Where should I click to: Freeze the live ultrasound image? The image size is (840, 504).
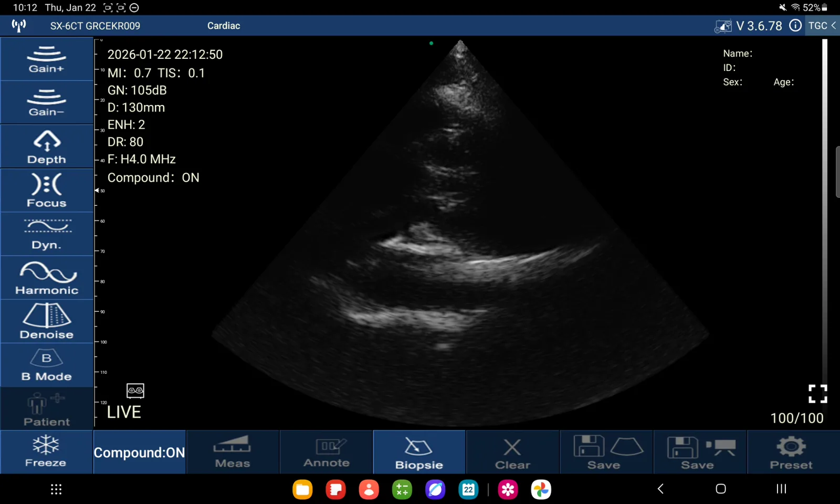(x=46, y=452)
